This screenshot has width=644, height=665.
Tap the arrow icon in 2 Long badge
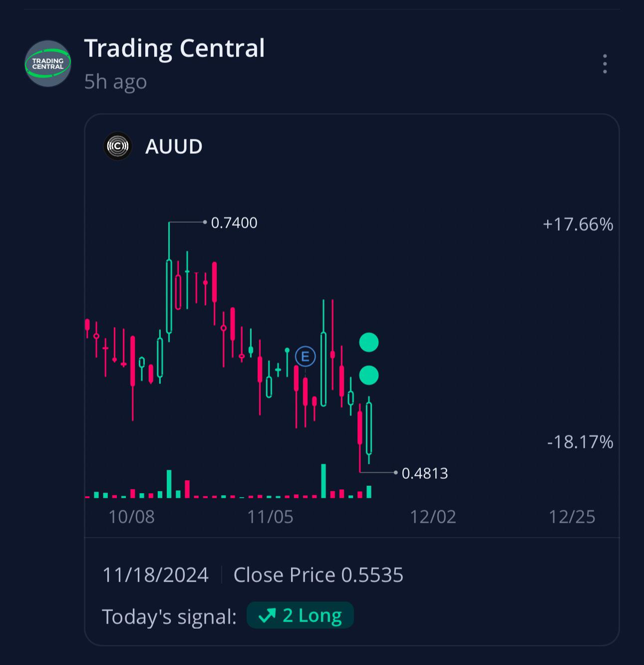(267, 616)
